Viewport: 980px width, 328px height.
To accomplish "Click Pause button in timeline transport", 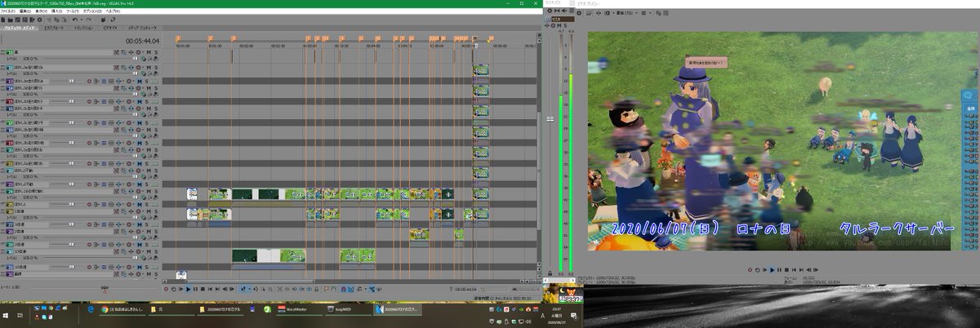I will coord(195,289).
